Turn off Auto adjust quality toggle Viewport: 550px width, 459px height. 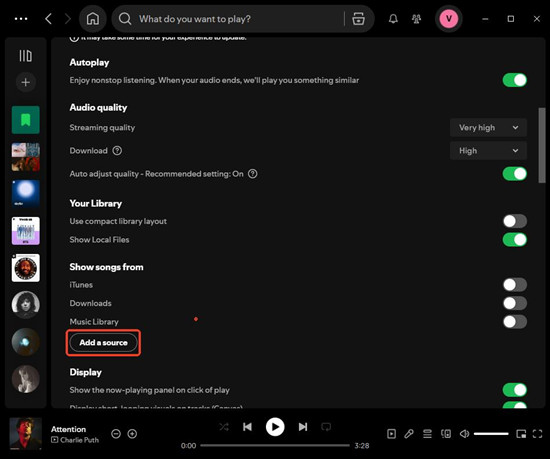point(515,174)
